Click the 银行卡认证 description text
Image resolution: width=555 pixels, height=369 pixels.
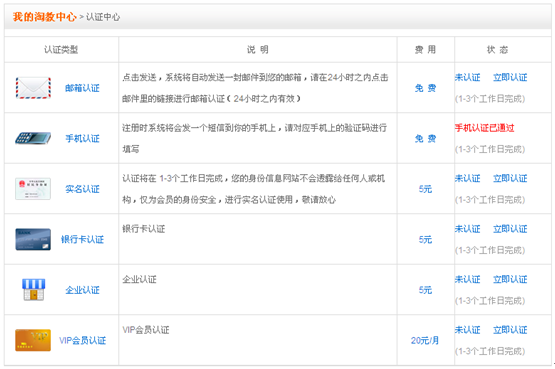144,229
